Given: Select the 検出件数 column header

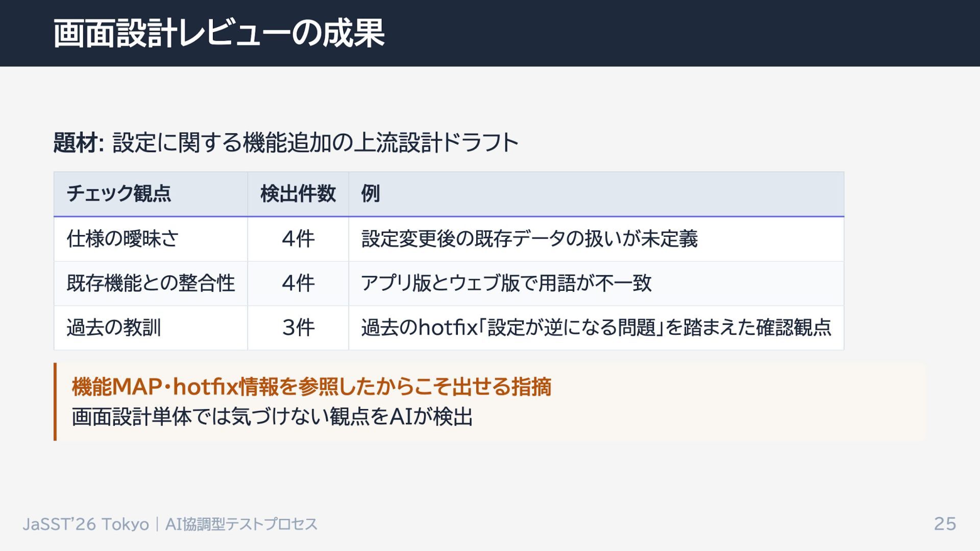Looking at the screenshot, I should [x=298, y=194].
